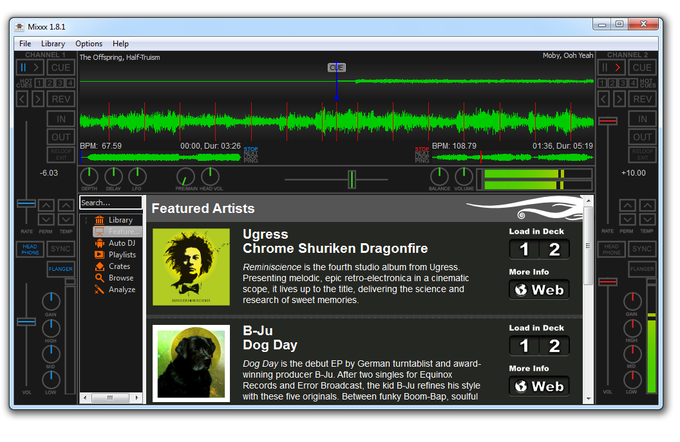Set Channel 2 hot cue 2
The height and width of the screenshot is (442, 680).
click(x=612, y=83)
